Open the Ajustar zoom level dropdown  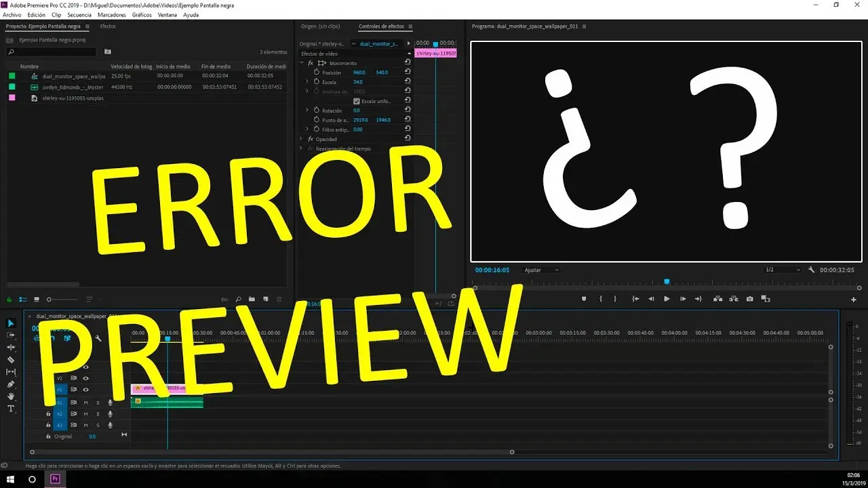[542, 270]
